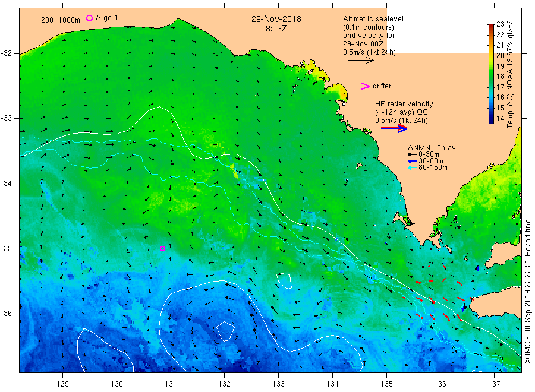Click the 134 longitude axis label
Viewport: 535px width, 392px height.
[x=332, y=384]
